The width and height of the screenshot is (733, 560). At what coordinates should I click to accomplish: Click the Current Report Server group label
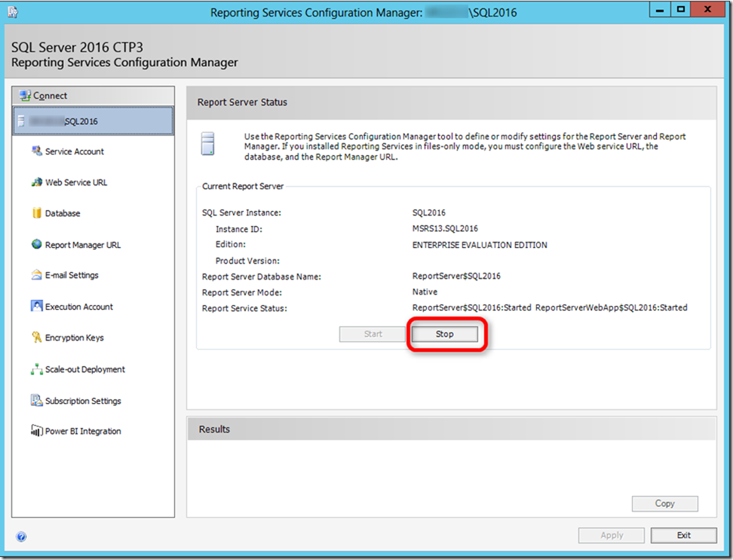point(243,186)
